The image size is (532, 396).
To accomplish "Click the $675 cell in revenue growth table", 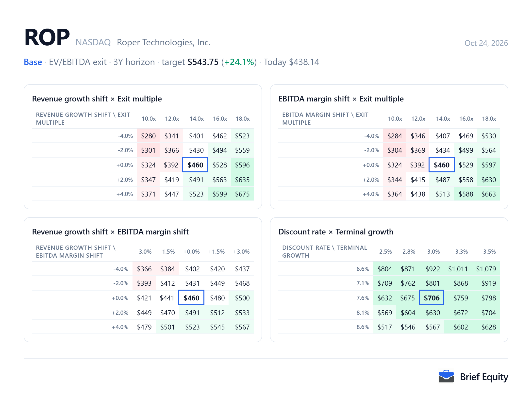I will (242, 194).
